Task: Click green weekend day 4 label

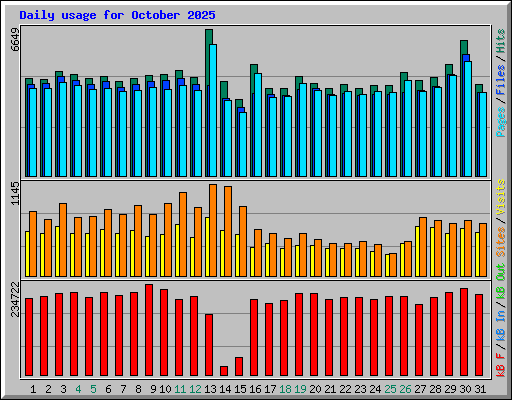Action: 78,389
